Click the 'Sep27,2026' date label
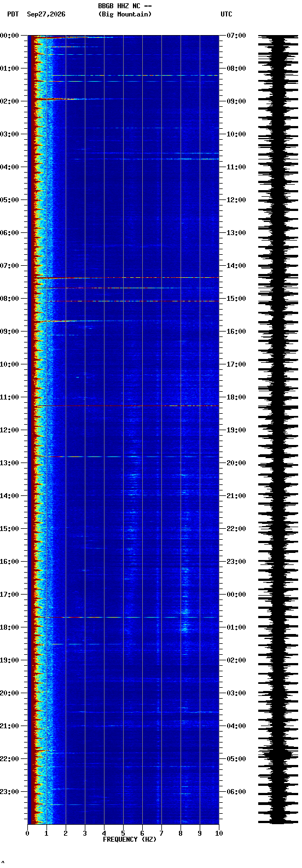 pos(46,14)
